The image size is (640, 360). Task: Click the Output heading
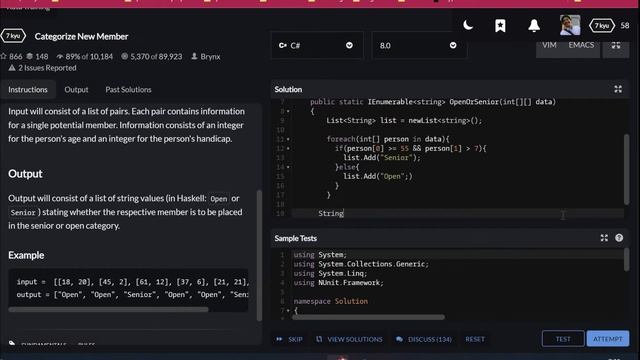(x=25, y=174)
